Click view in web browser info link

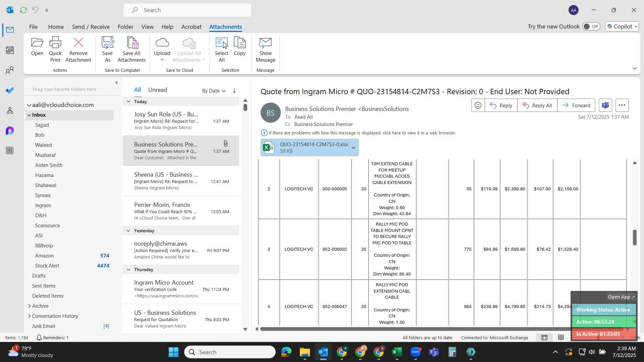pyautogui.click(x=362, y=133)
